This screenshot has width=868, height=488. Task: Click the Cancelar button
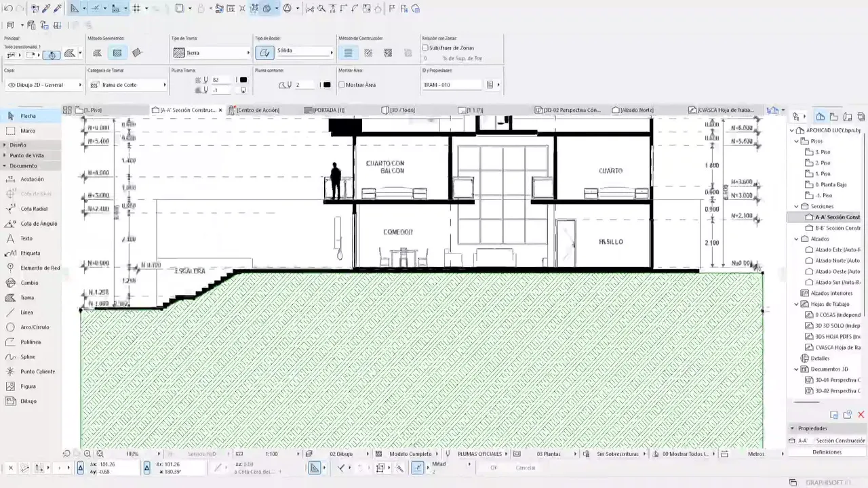pyautogui.click(x=525, y=468)
